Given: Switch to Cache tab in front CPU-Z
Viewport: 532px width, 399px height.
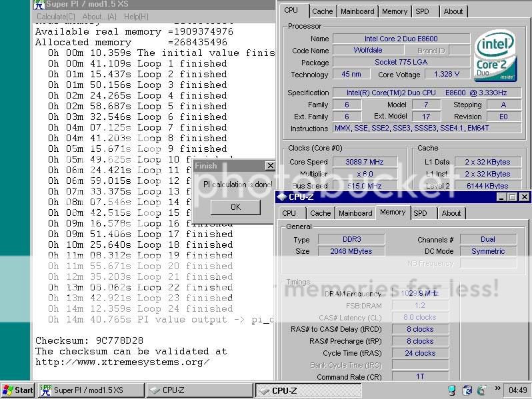Looking at the screenshot, I should (x=320, y=213).
